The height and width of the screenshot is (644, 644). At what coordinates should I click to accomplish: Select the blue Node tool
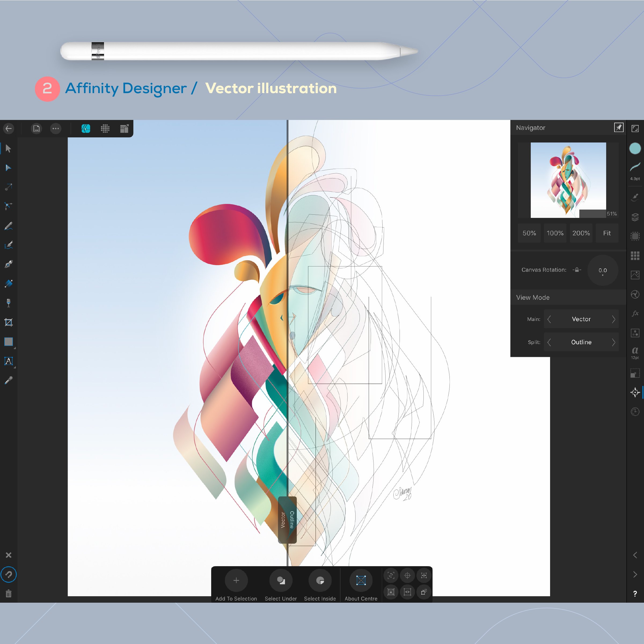(x=9, y=168)
